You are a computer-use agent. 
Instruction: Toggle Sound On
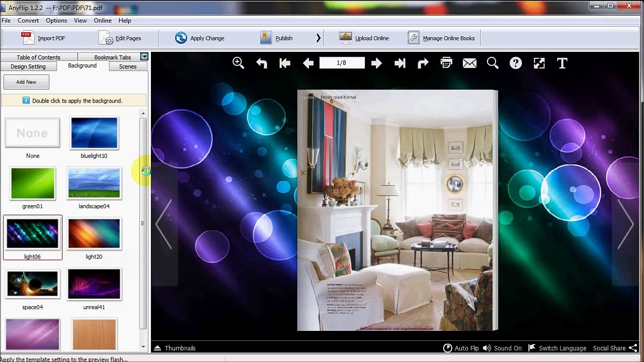(x=502, y=348)
